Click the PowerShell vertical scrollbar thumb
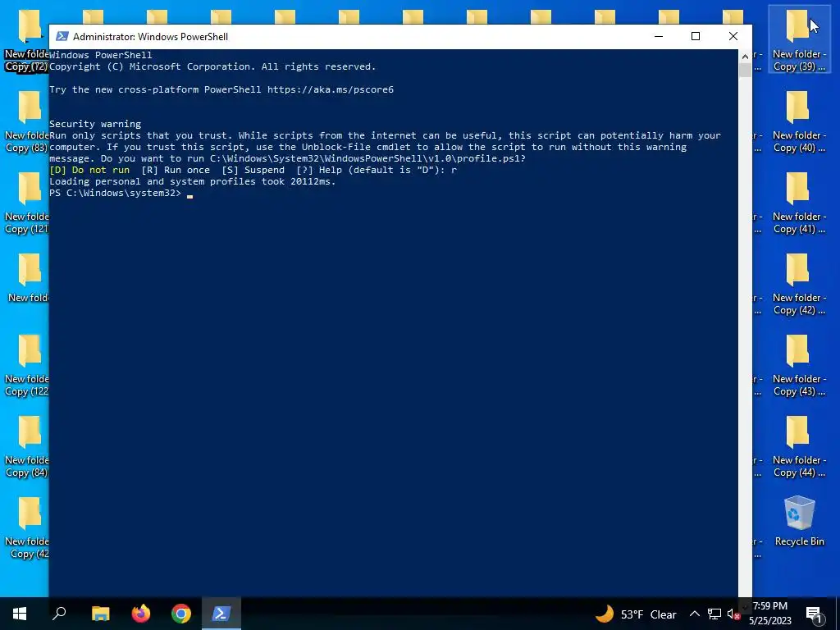This screenshot has height=630, width=840. coord(745,71)
